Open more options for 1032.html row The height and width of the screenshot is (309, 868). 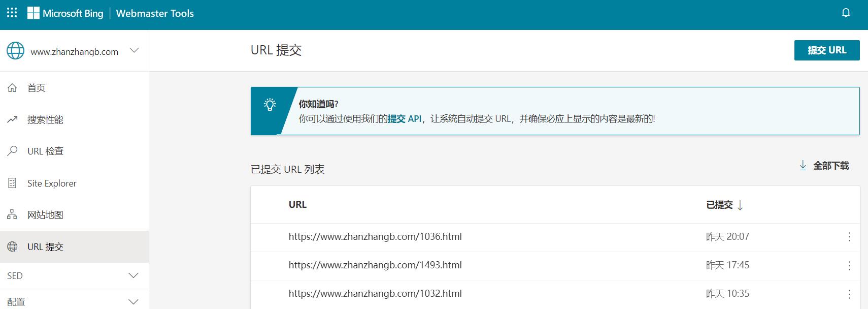click(x=849, y=294)
